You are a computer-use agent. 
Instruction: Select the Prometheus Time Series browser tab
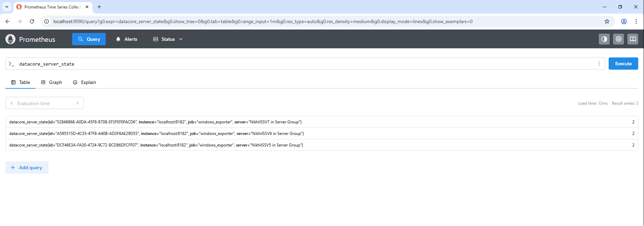tap(53, 7)
